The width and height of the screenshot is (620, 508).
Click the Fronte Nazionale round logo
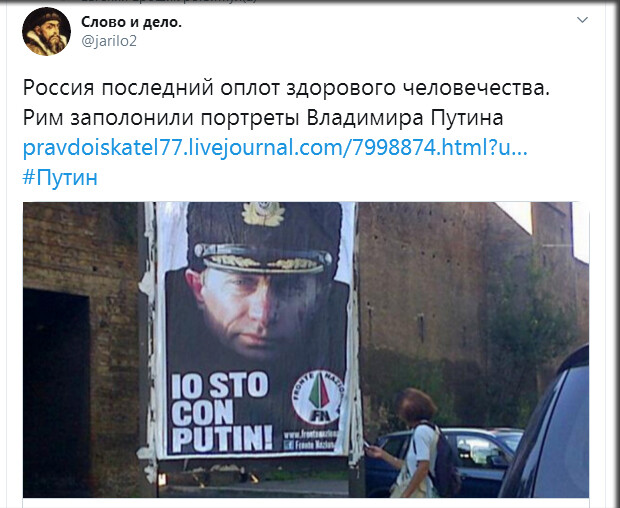point(318,398)
